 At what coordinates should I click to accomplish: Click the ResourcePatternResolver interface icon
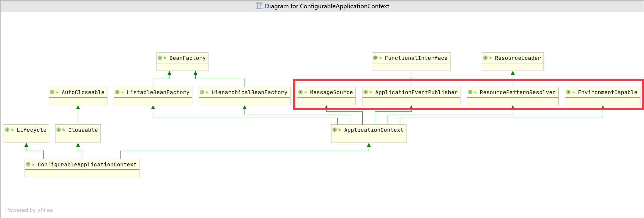tap(470, 92)
